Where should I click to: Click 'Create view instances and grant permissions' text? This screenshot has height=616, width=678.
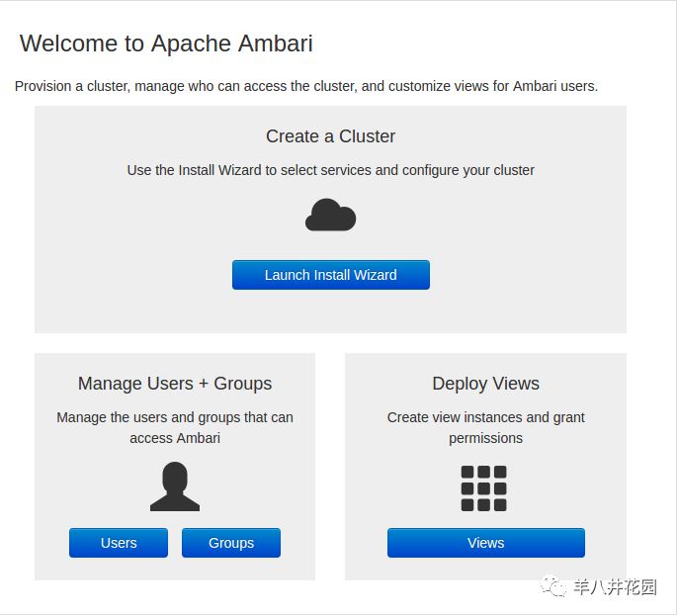pyautogui.click(x=485, y=427)
